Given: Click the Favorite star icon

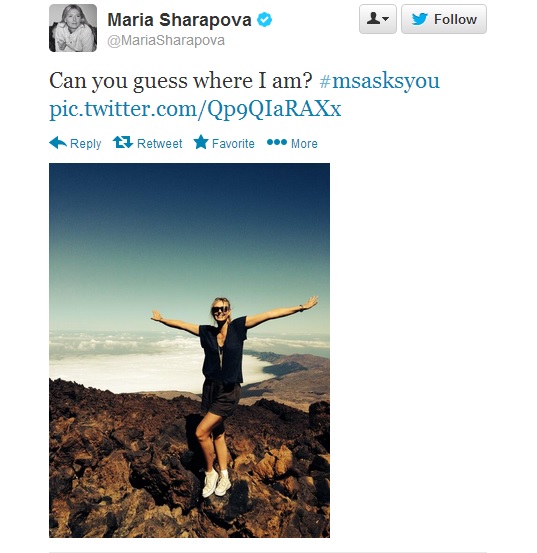Looking at the screenshot, I should click(201, 142).
